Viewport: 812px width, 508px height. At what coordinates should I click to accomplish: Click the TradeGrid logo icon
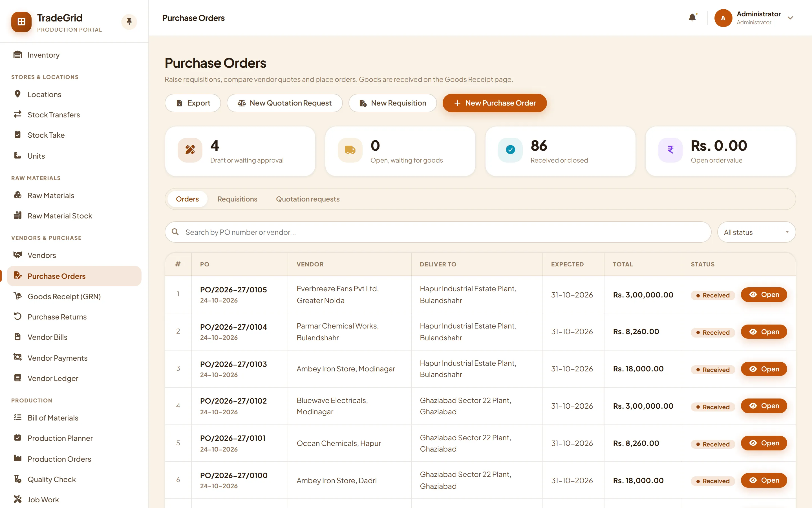21,22
